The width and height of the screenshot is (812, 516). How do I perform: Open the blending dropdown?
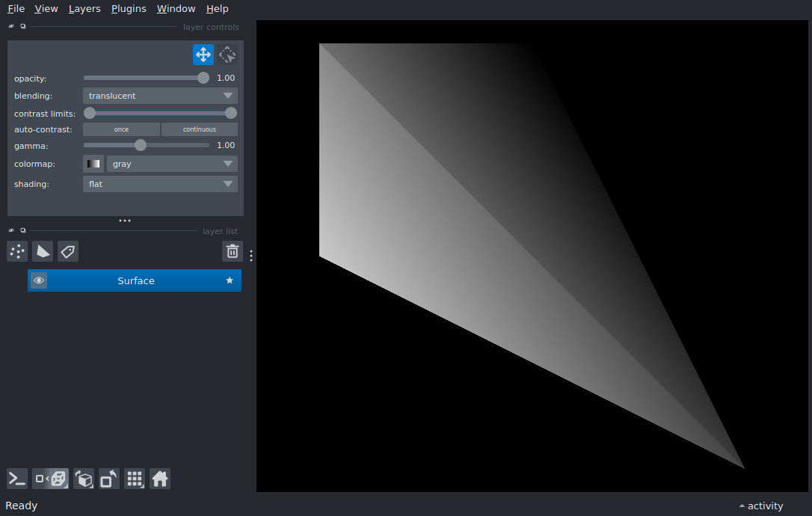click(x=160, y=96)
